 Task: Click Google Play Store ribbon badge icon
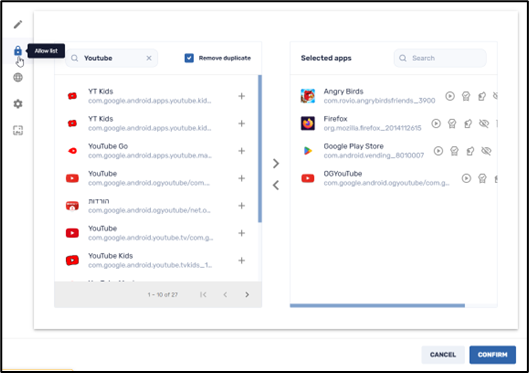click(x=454, y=151)
